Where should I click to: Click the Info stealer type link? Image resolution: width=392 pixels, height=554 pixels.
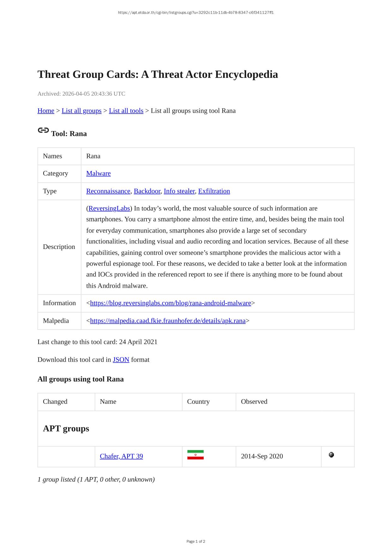tap(179, 191)
